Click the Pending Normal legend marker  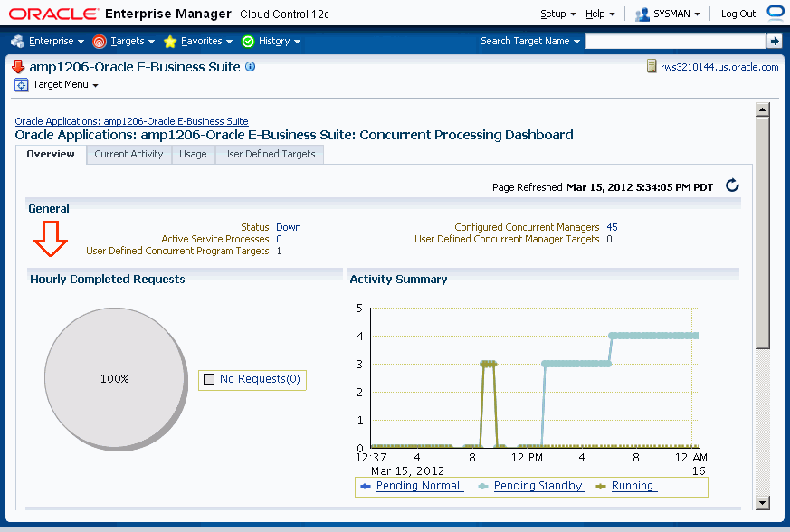click(x=366, y=486)
